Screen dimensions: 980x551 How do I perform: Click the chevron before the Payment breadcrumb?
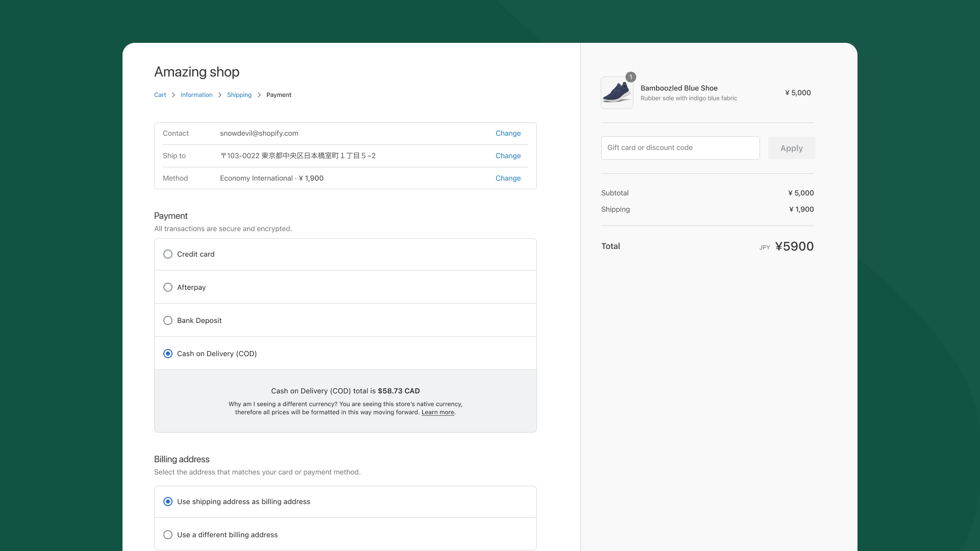[x=259, y=95]
